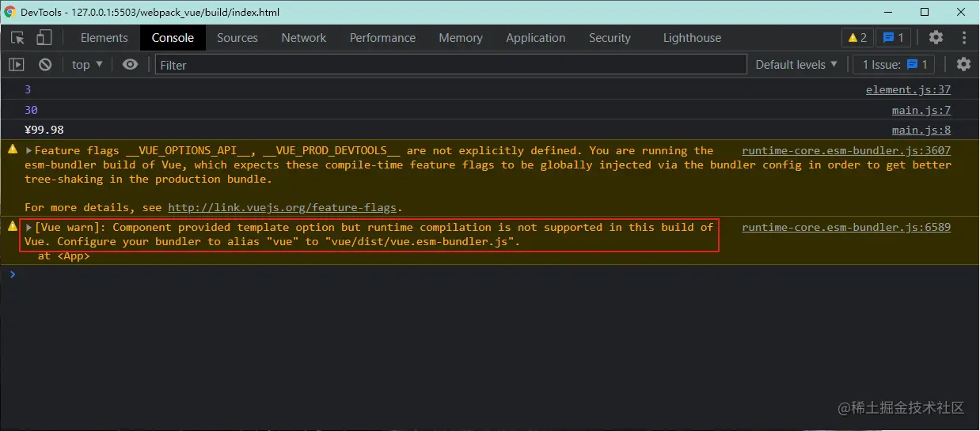This screenshot has height=431, width=980.
Task: Open DevTools settings gear in tab bar
Action: point(936,38)
